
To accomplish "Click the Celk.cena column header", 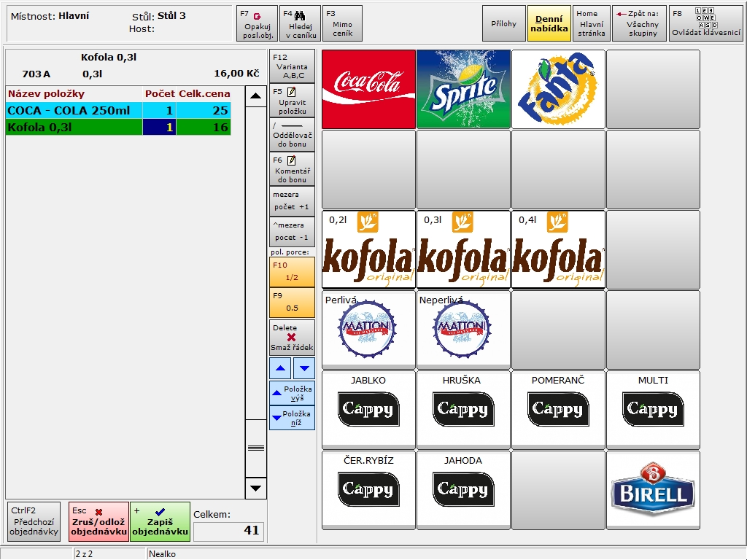I will point(204,94).
